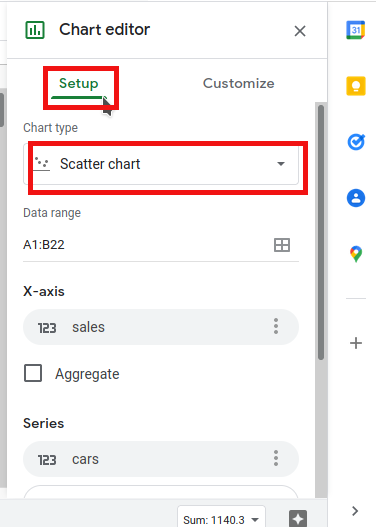
Task: Open the Scatter chart type dropdown
Action: [161, 164]
